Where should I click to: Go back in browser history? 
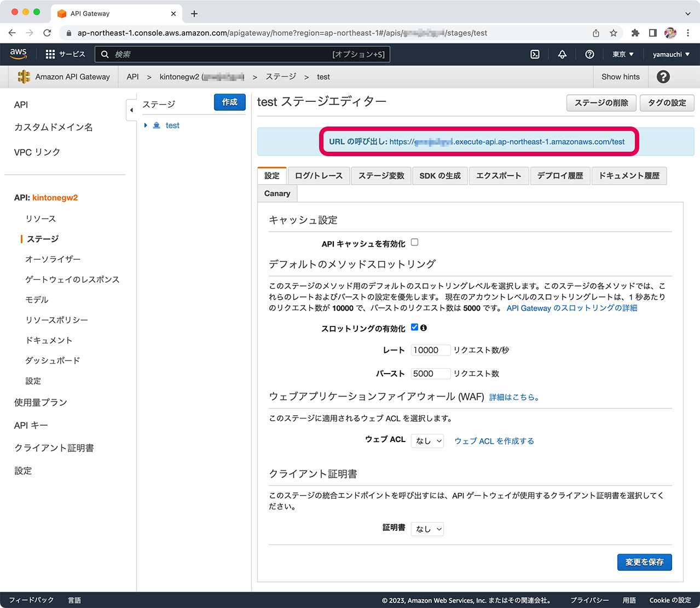[x=12, y=33]
